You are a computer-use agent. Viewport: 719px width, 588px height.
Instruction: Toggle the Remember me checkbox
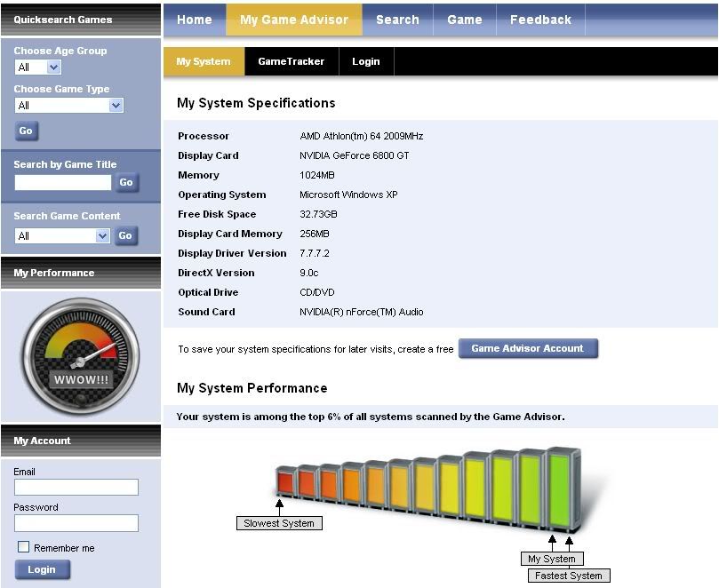pyautogui.click(x=24, y=547)
